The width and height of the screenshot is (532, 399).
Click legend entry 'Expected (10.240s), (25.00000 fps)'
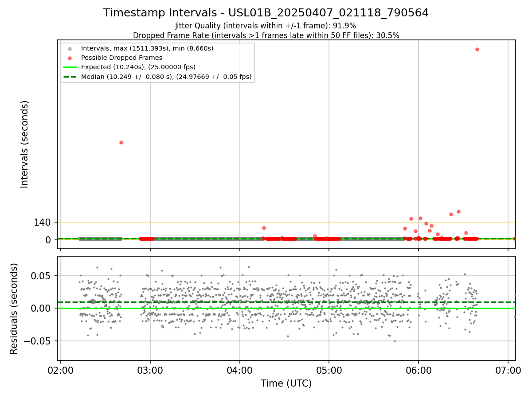[x=138, y=67]
